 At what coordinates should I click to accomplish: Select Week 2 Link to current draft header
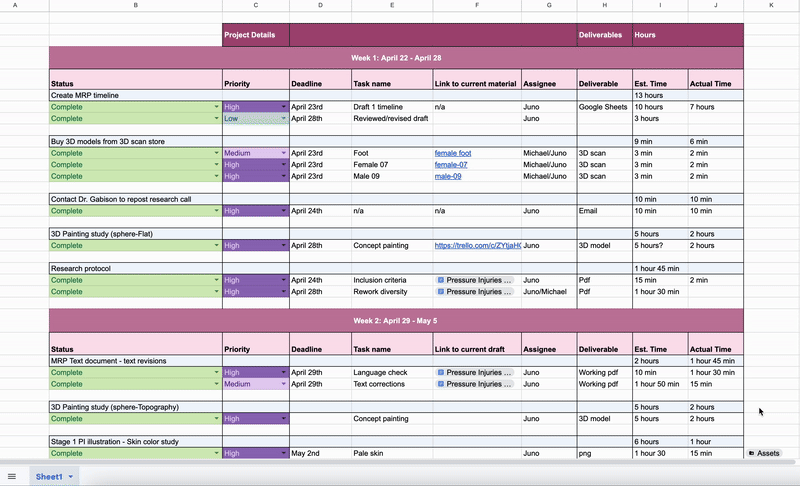(x=477, y=345)
